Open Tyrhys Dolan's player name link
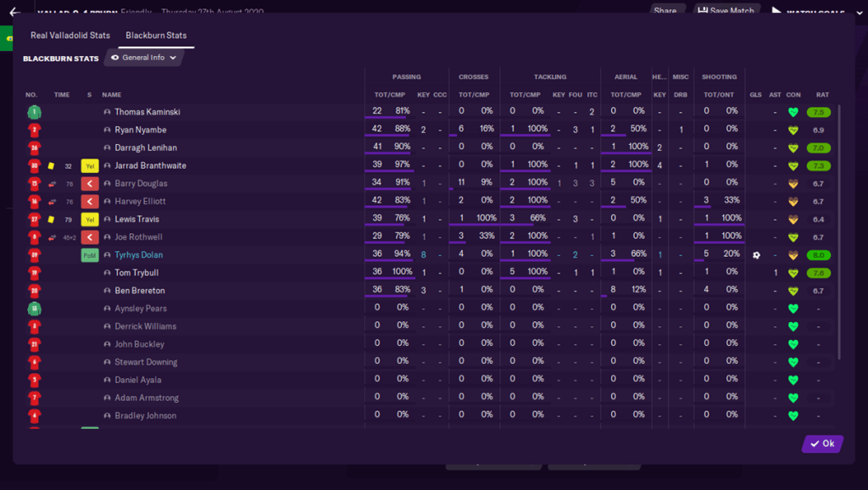868x490 pixels. (x=139, y=255)
